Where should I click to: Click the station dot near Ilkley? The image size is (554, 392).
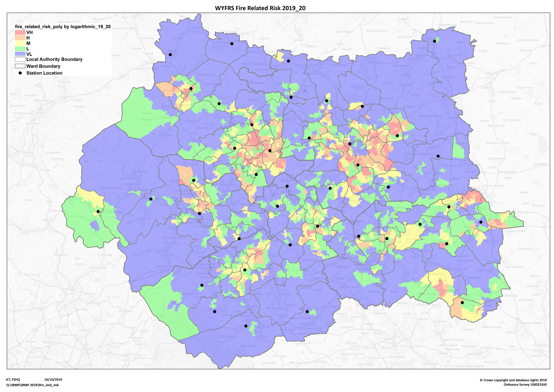click(x=232, y=44)
